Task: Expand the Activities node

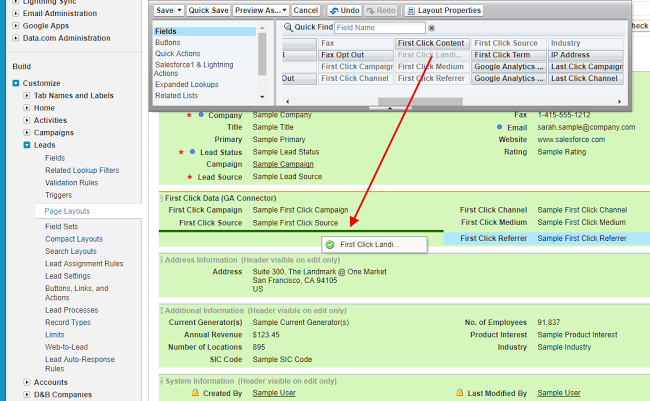Action: tap(27, 120)
